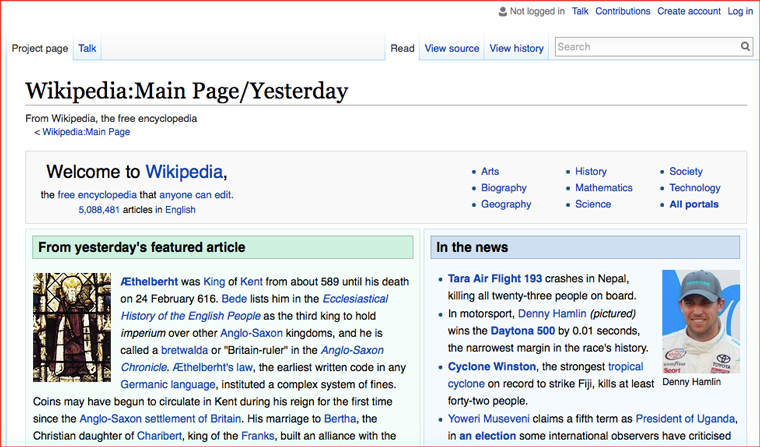
Task: Open the Cyclone Winston link
Action: click(492, 367)
